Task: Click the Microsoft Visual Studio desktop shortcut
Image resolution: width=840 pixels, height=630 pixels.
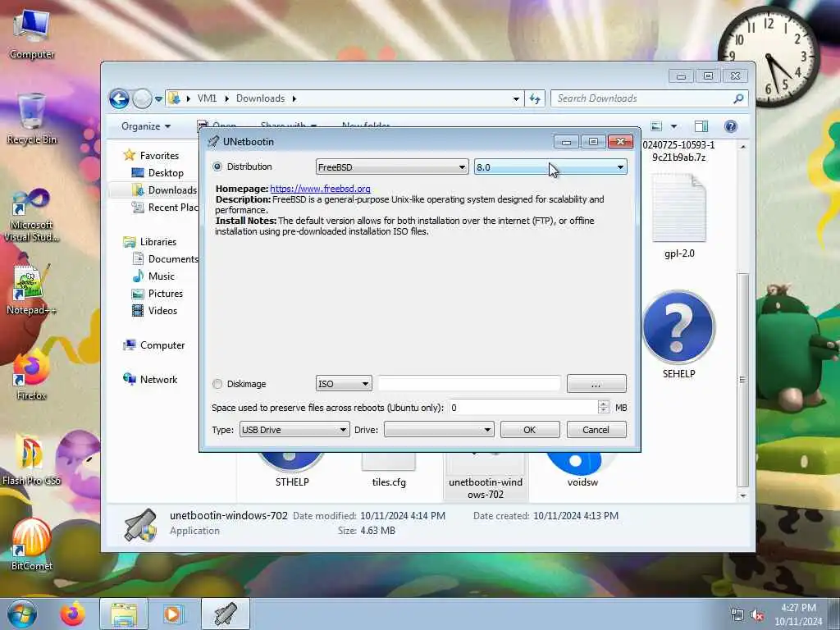Action: 32,216
